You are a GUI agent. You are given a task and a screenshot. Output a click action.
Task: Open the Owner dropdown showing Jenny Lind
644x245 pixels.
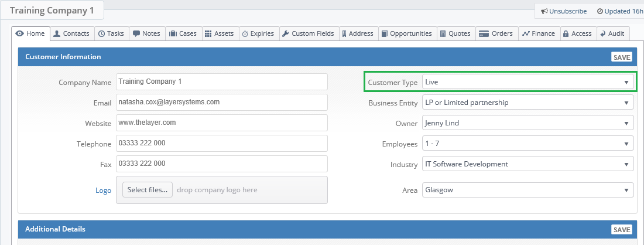pyautogui.click(x=527, y=123)
